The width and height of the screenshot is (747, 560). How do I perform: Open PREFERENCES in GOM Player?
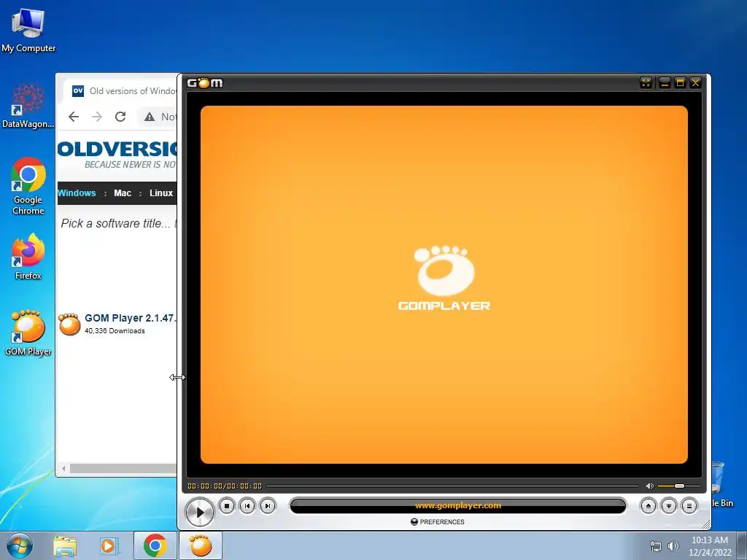[438, 522]
